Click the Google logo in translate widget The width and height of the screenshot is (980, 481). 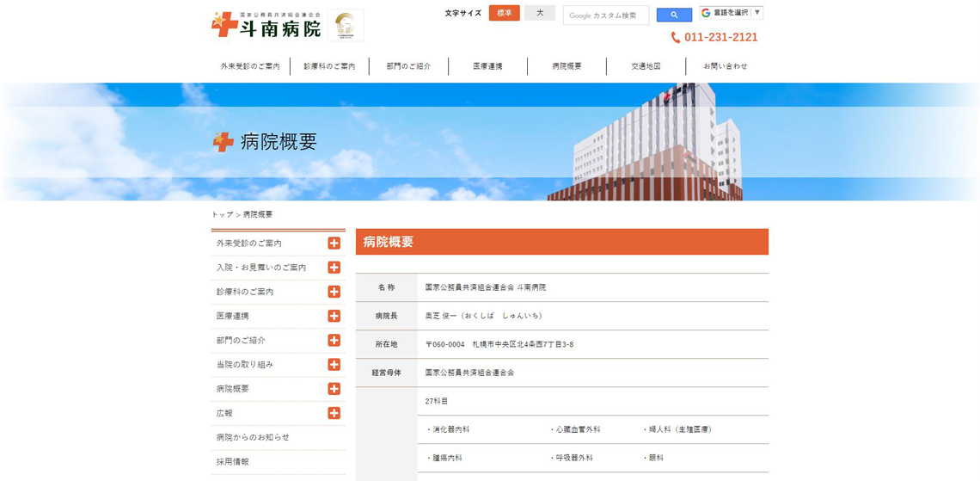tap(707, 13)
